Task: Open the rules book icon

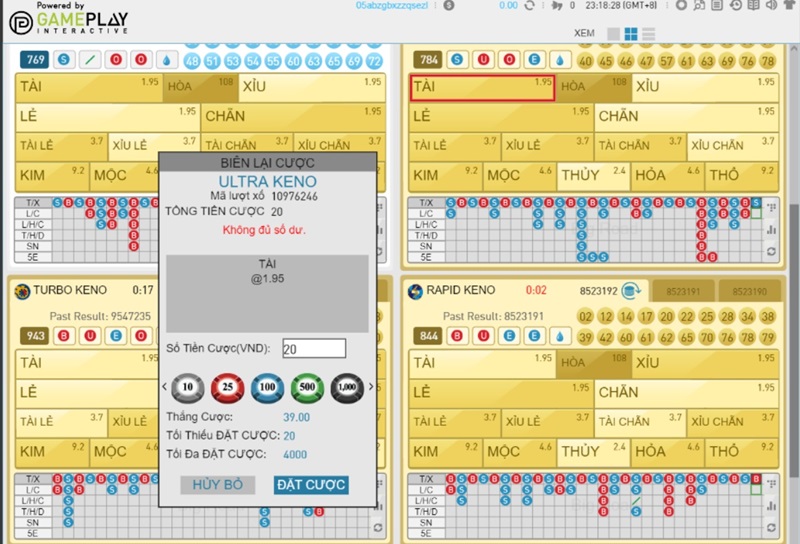Action: (753, 6)
